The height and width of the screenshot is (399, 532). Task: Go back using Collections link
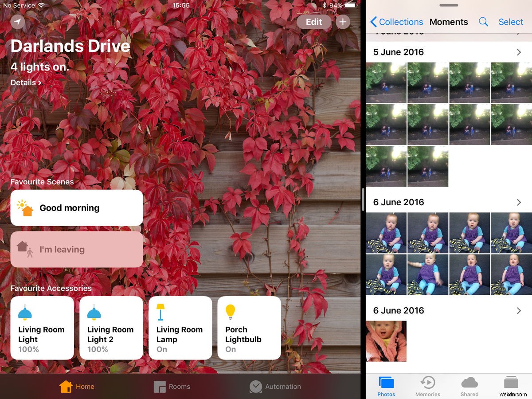point(397,22)
